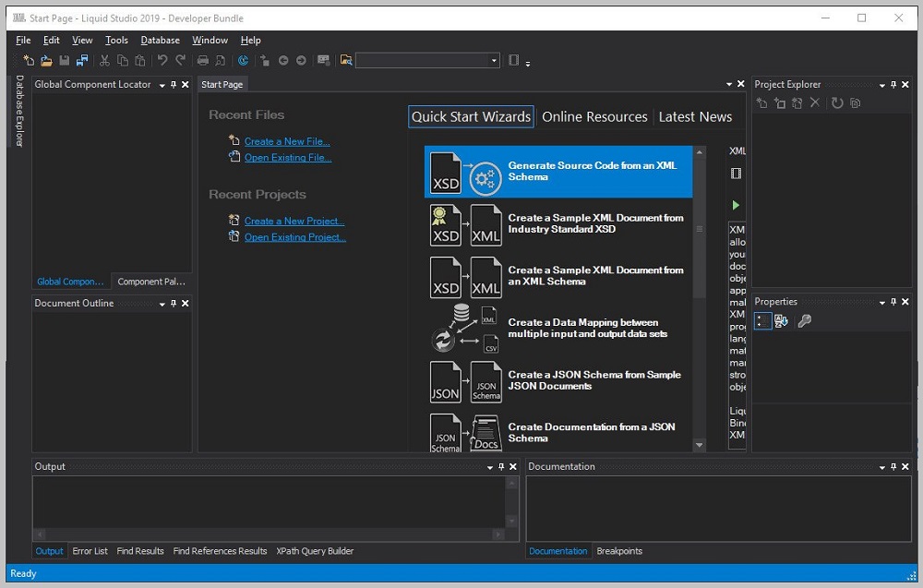Switch to the Latest News tab
Screen dimensions: 923x588
(x=695, y=116)
